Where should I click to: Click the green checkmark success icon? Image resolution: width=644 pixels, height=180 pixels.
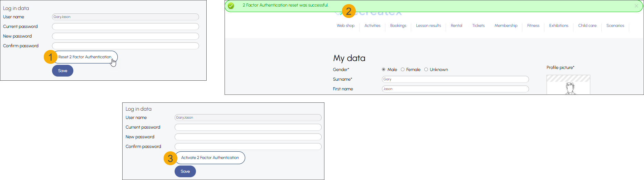tap(231, 6)
